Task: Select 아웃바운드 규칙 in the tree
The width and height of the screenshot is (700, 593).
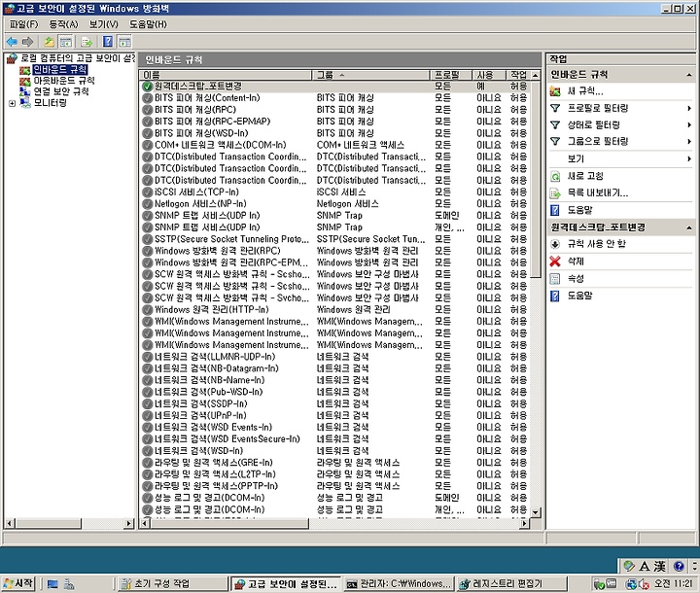Action: point(64,81)
